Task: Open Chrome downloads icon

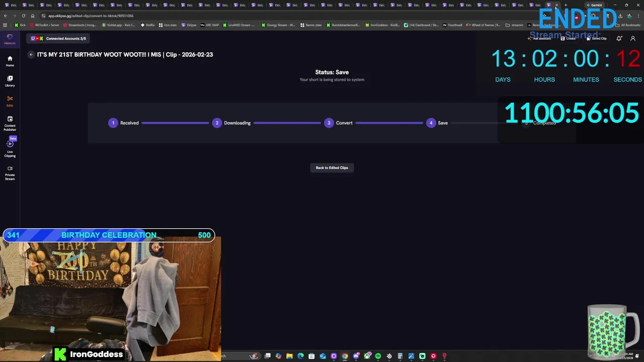Action: pos(620,16)
